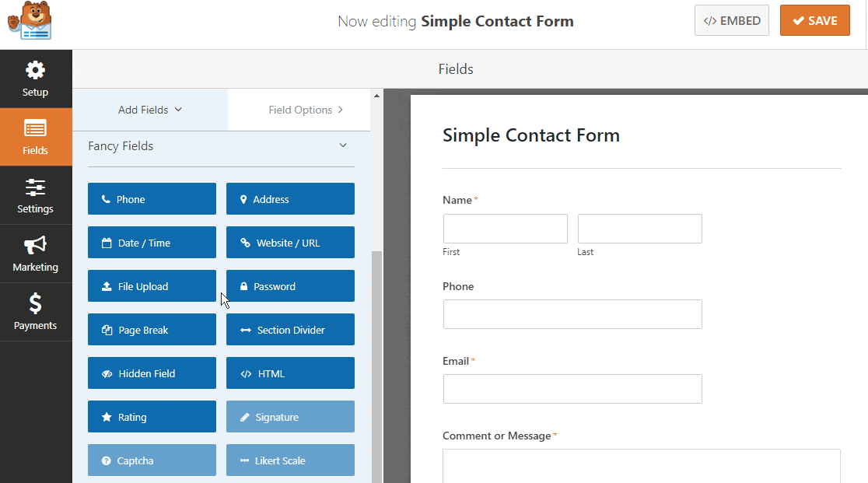Open the Setup gear panel

tap(36, 79)
